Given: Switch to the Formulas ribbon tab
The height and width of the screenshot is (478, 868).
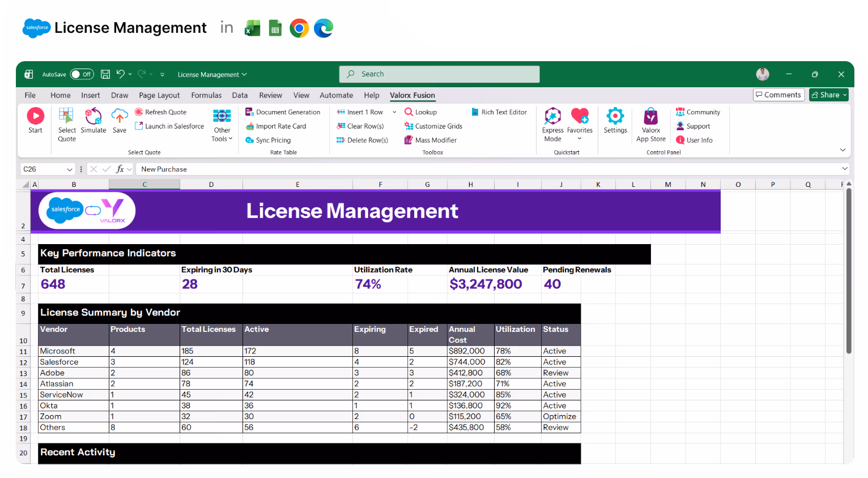Looking at the screenshot, I should pos(206,95).
